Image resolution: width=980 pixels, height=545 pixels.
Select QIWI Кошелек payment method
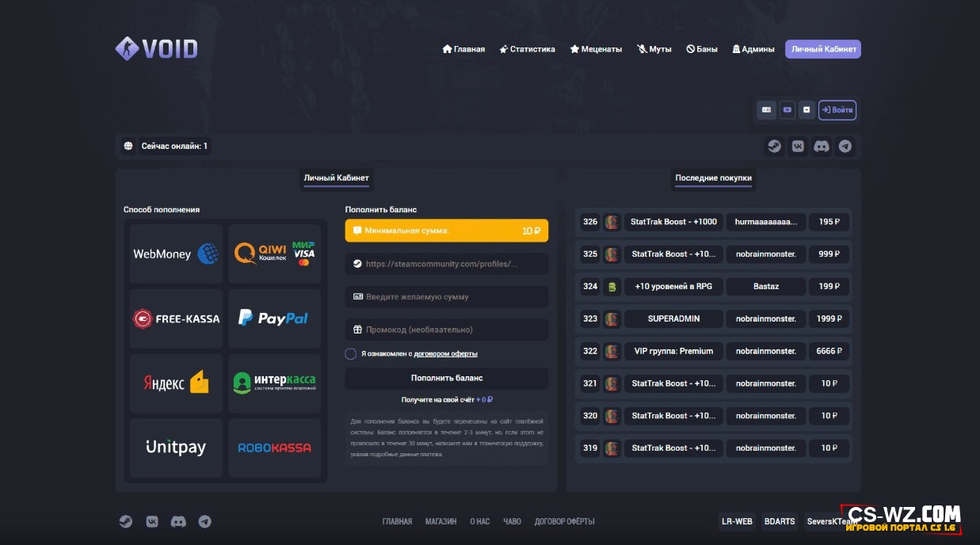click(274, 253)
